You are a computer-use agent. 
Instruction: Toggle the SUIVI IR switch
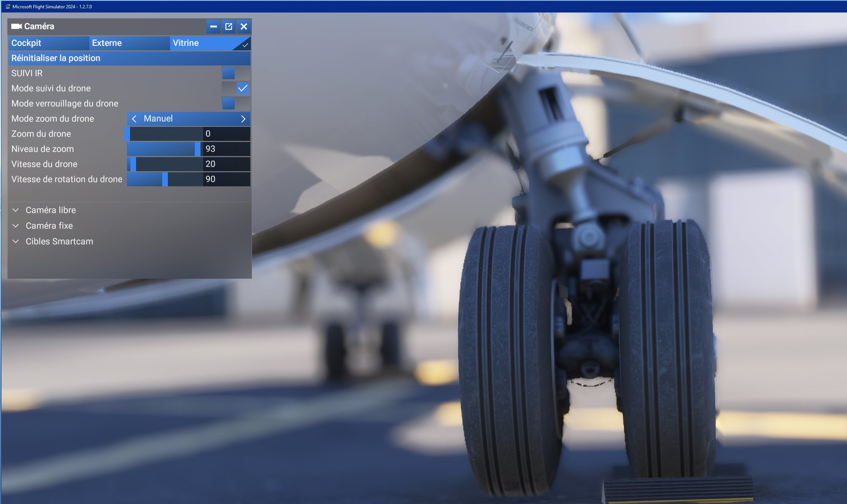(x=236, y=73)
